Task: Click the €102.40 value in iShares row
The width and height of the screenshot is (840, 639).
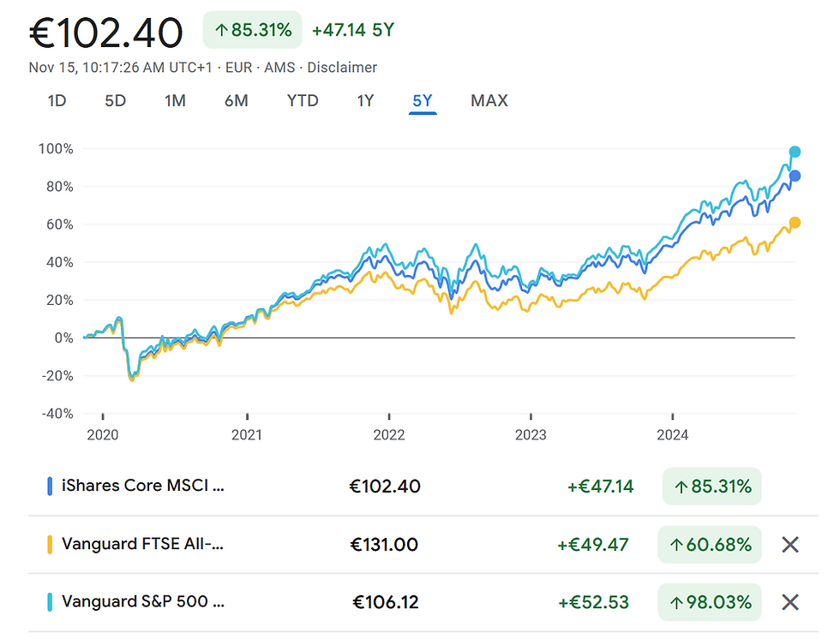Action: tap(385, 487)
